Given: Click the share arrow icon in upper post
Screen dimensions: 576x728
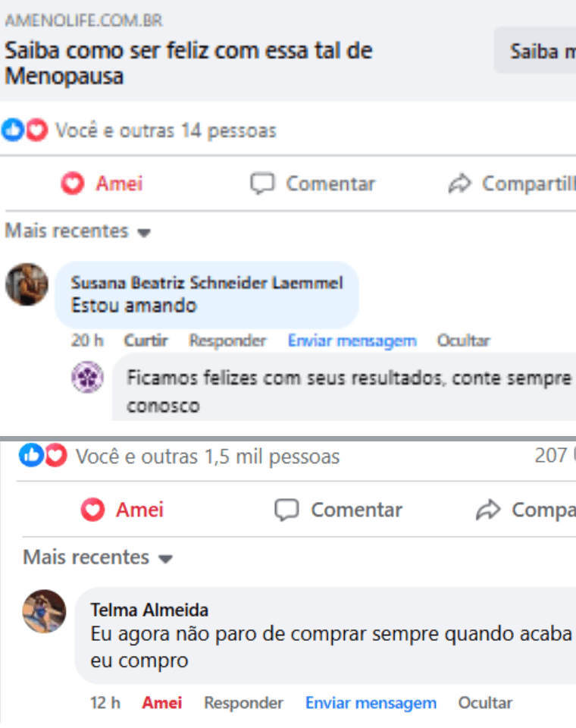Looking at the screenshot, I should click(459, 184).
